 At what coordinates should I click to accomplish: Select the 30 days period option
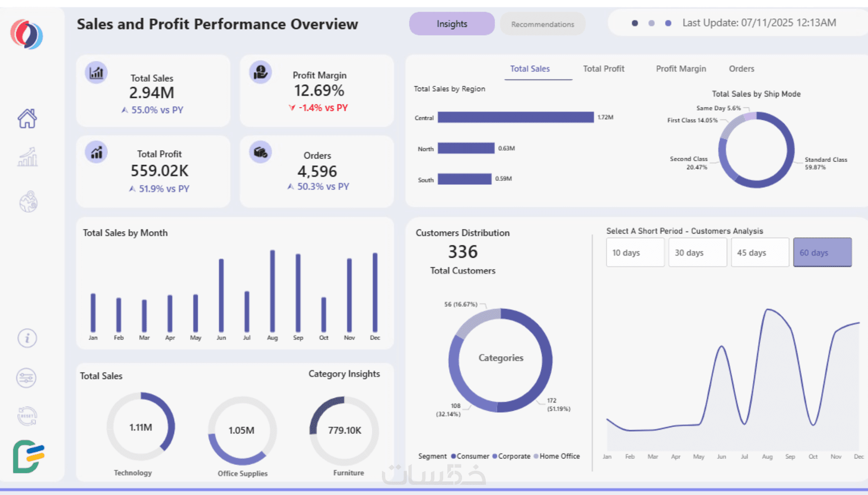point(697,253)
